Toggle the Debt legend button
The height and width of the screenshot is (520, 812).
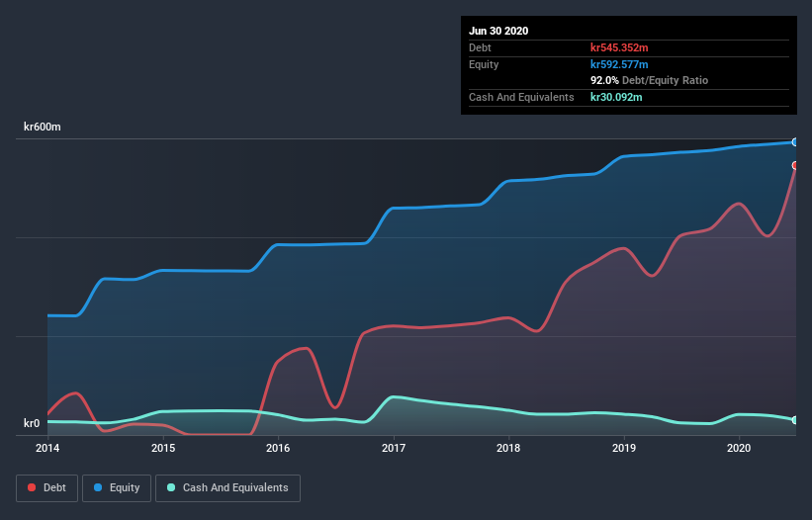(x=46, y=488)
